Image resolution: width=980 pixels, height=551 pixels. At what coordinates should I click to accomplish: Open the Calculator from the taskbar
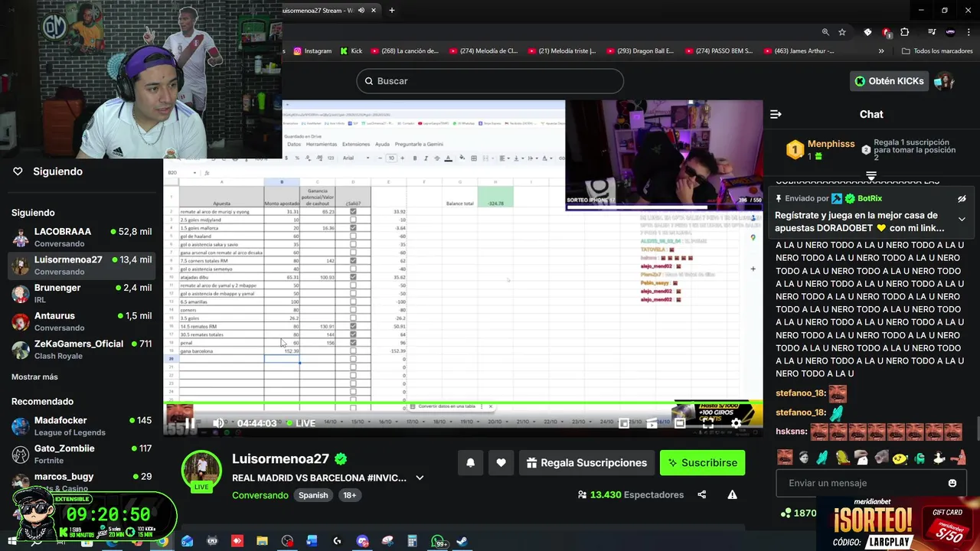point(412,541)
